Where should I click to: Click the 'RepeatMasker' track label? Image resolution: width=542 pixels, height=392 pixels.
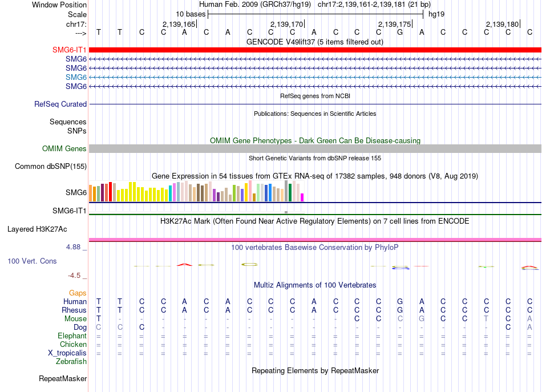(63, 378)
